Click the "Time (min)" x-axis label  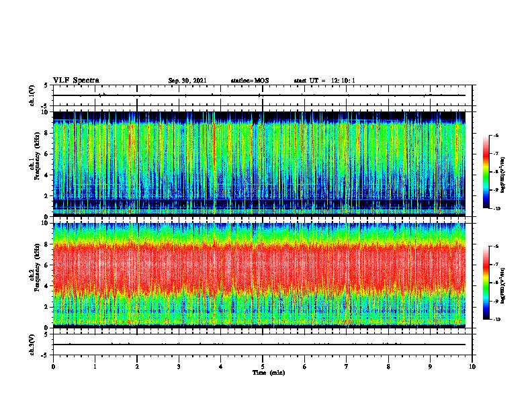coord(269,373)
